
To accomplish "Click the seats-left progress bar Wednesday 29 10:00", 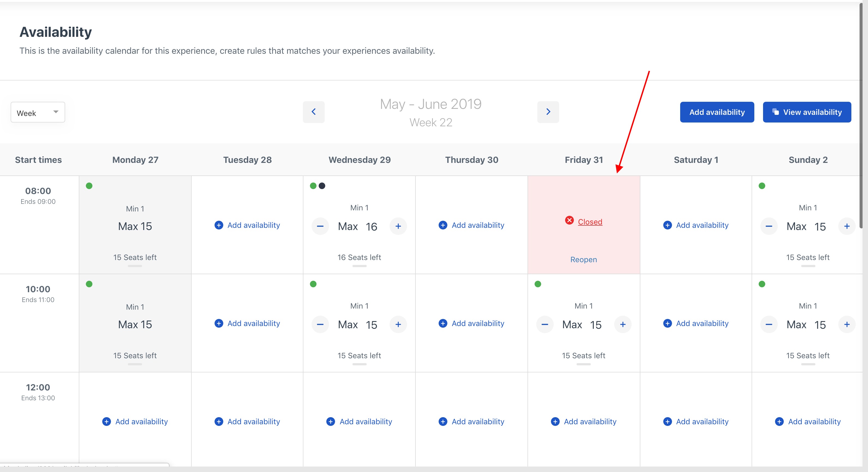I will click(359, 364).
